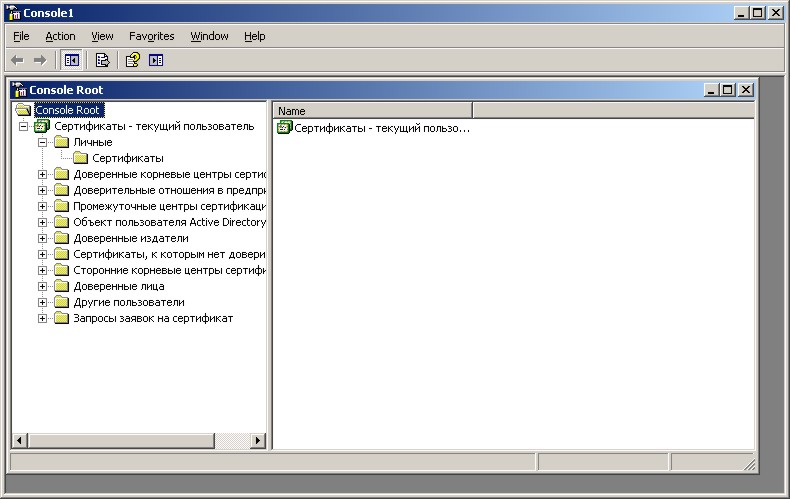The width and height of the screenshot is (790, 499).
Task: Click the Show/Hide Console Tree toolbar button
Action: [72, 60]
